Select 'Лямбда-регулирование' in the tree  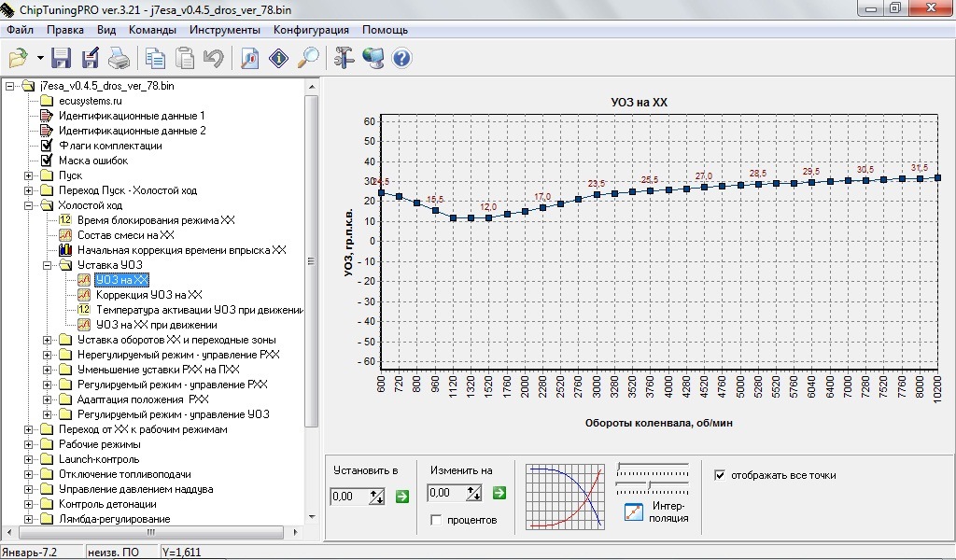[115, 519]
